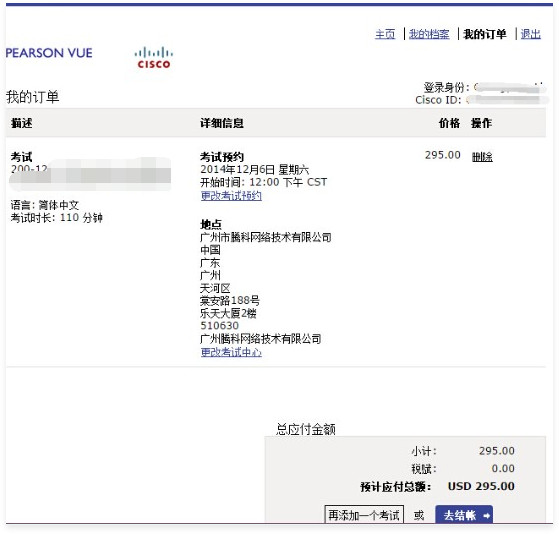Click the 详细信息 column header
The width and height of the screenshot is (559, 534).
[x=222, y=123]
